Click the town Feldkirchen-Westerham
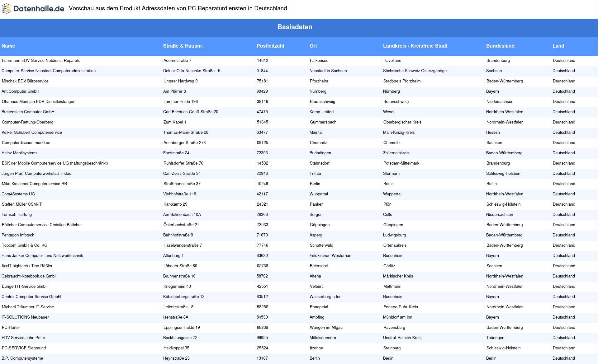598x364 pixels. [331, 256]
